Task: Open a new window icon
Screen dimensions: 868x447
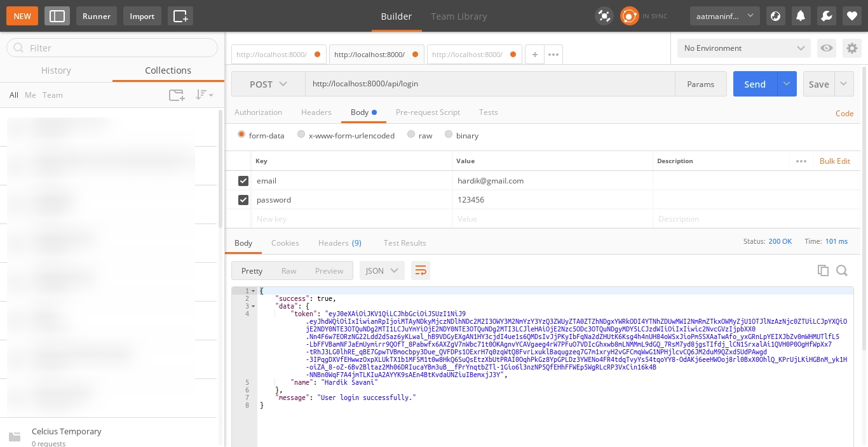Action: (180, 16)
